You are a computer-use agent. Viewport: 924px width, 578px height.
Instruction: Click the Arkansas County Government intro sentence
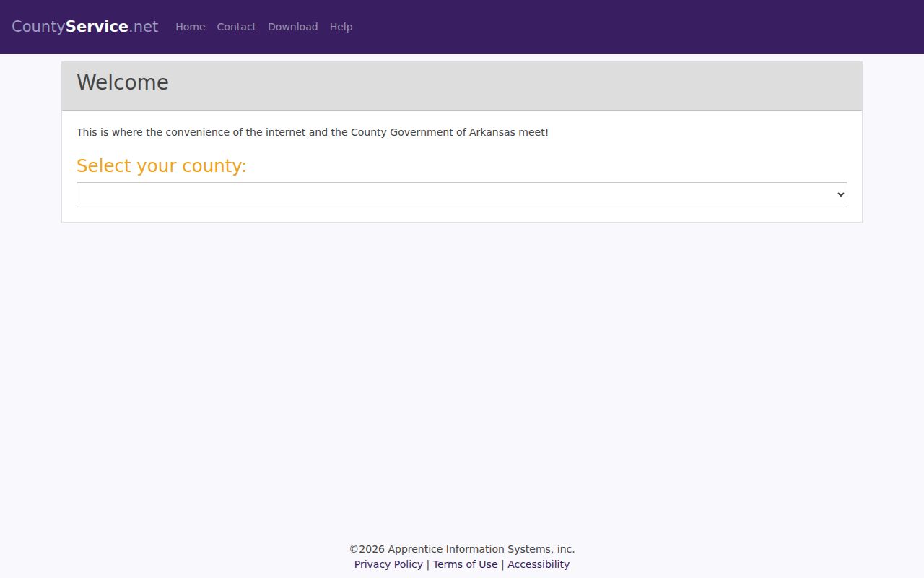(x=313, y=132)
